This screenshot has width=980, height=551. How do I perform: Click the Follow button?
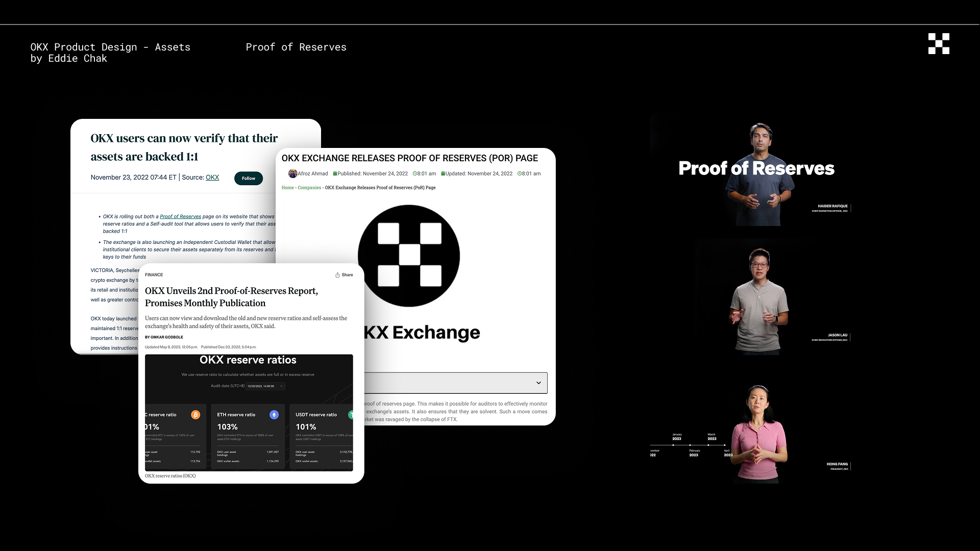click(x=249, y=178)
